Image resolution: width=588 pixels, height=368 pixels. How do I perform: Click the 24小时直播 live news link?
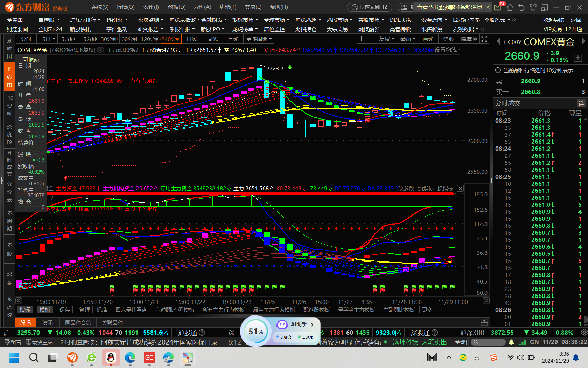(74, 342)
